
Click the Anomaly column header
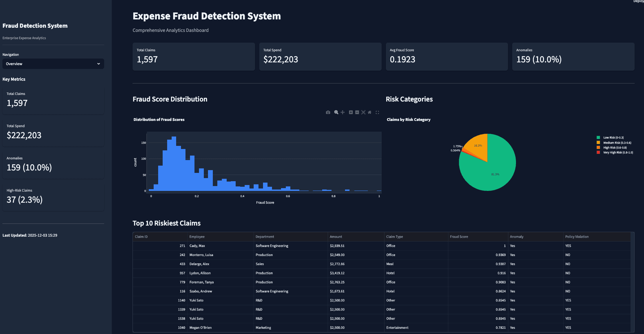point(536,237)
